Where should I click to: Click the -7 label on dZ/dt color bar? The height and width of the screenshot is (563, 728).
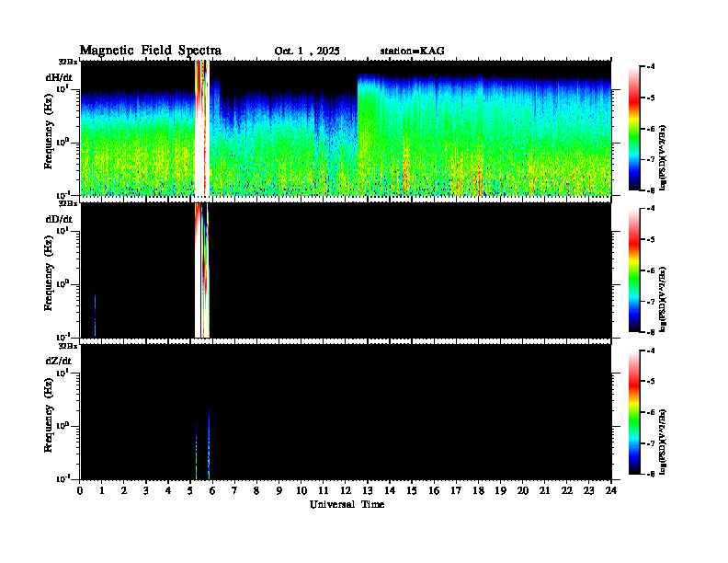pyautogui.click(x=652, y=443)
